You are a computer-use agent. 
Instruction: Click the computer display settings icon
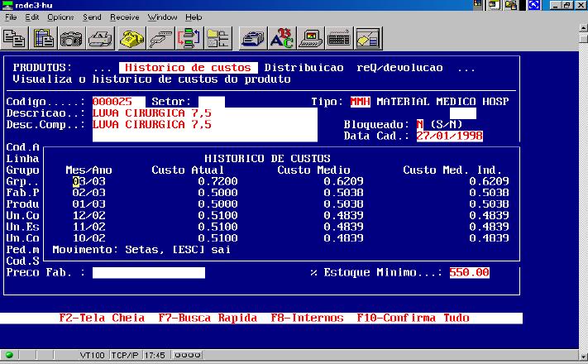[310, 38]
